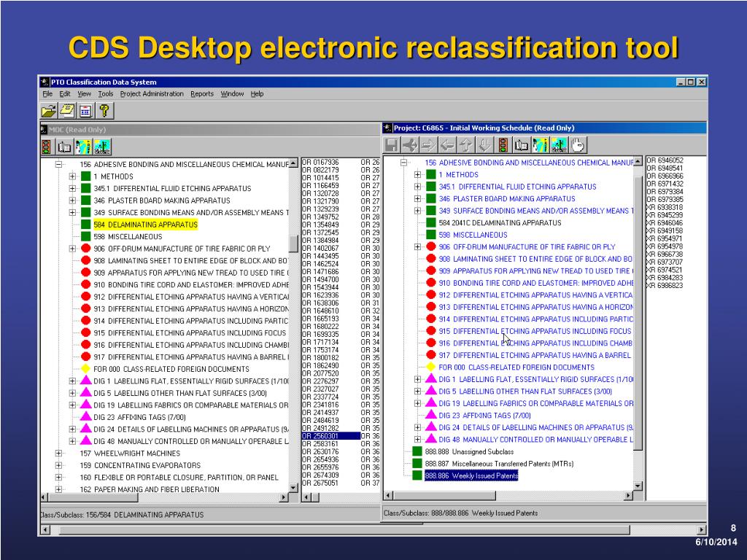Select highlighted 584 DELAMINATING APPARATUS in MOC tree
Screen dimensions: 747x560
[x=145, y=225]
